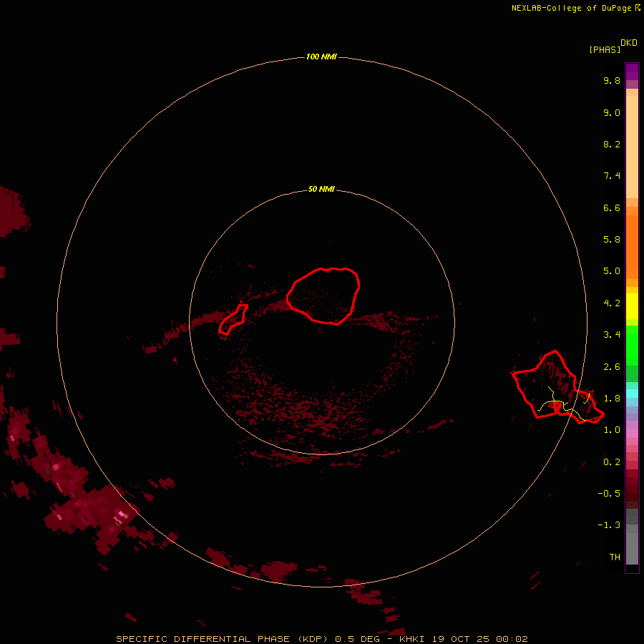Viewport: 644px width, 644px height.
Task: Click the pale peach band beside 8.2
Action: pos(632,147)
